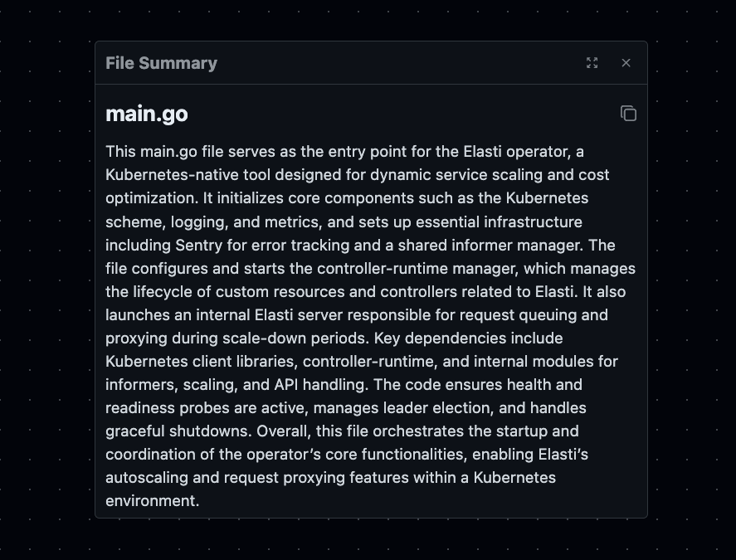Click the word autoscaling in last lines

pos(146,477)
